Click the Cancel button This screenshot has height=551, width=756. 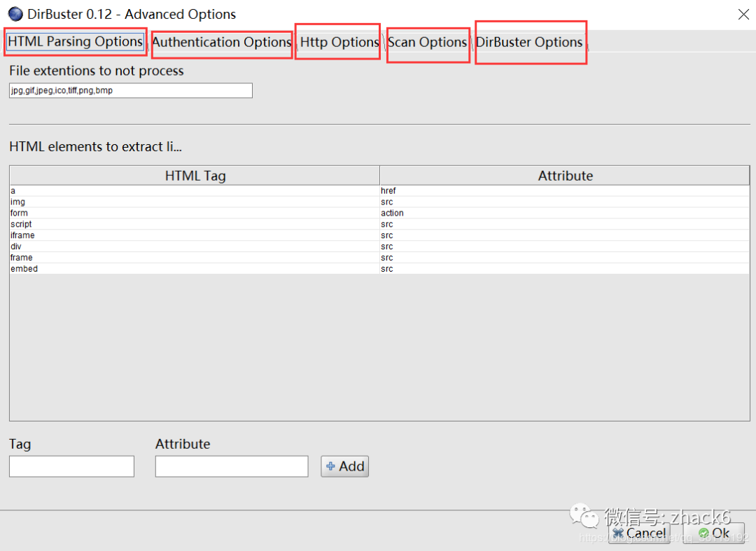[x=639, y=533]
